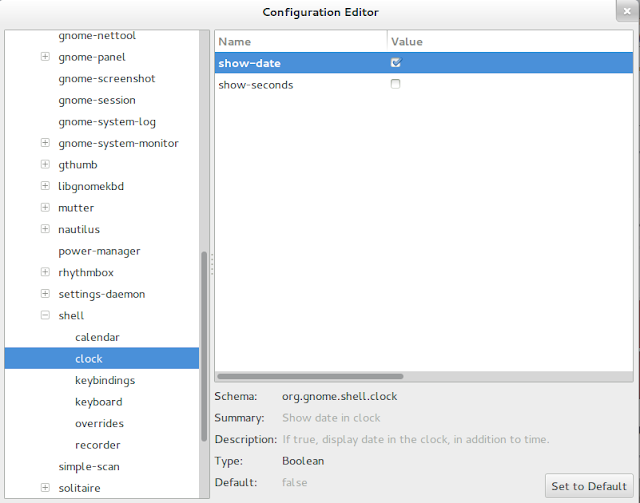Image resolution: width=640 pixels, height=503 pixels.
Task: Sort keys by the Name column header
Action: pos(301,41)
